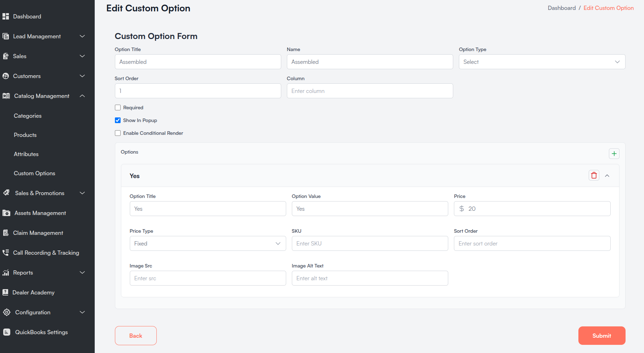Screen dimensions: 644x353
Task: Focus the SKU input field
Action: [x=370, y=243]
